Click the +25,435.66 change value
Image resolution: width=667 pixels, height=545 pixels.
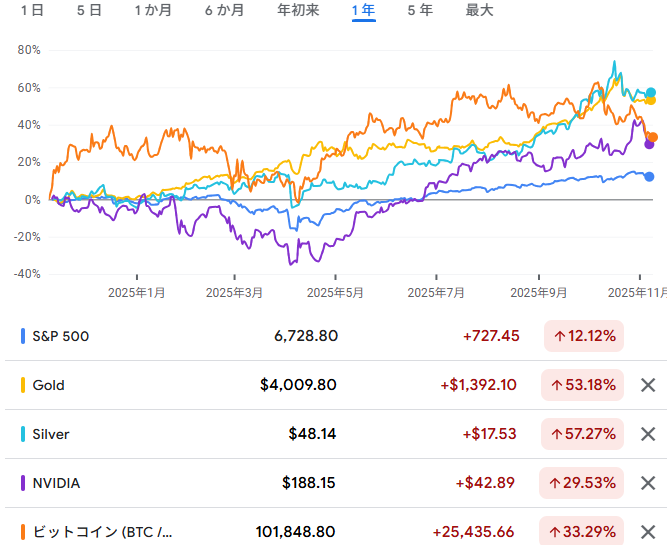coord(473,532)
